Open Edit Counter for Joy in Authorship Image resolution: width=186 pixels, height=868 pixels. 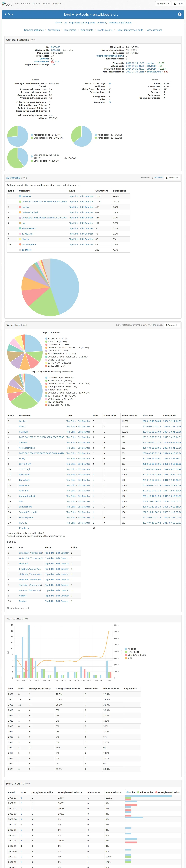tap(86, 223)
